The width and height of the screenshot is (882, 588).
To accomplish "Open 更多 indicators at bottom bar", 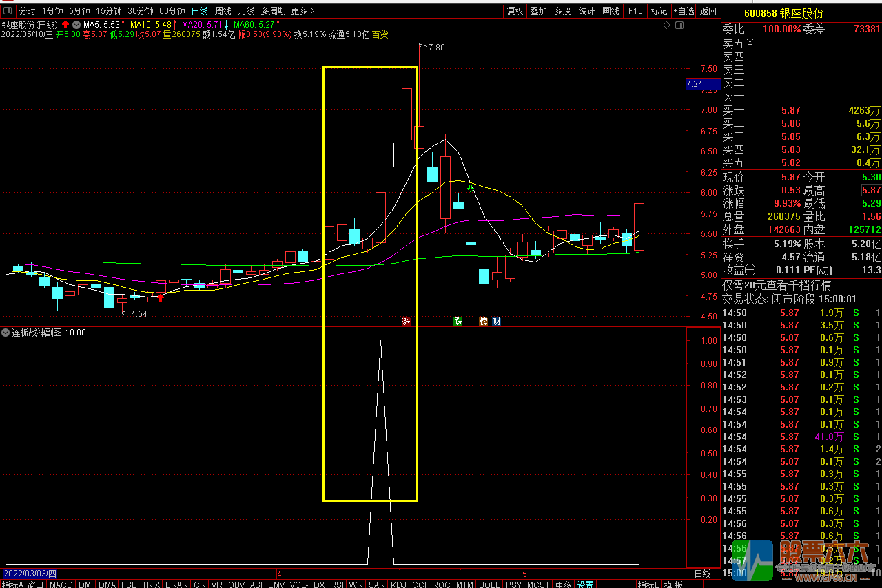I will [562, 584].
